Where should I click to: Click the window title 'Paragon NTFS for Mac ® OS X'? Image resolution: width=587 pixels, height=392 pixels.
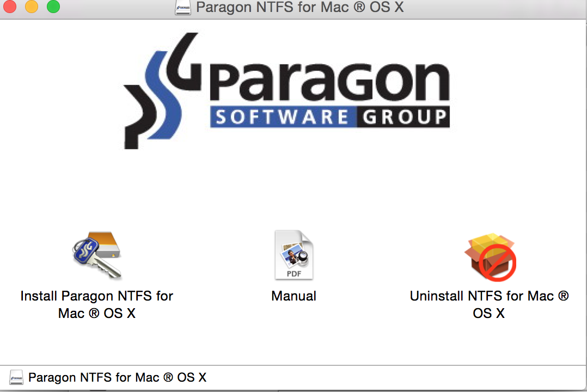click(x=300, y=7)
